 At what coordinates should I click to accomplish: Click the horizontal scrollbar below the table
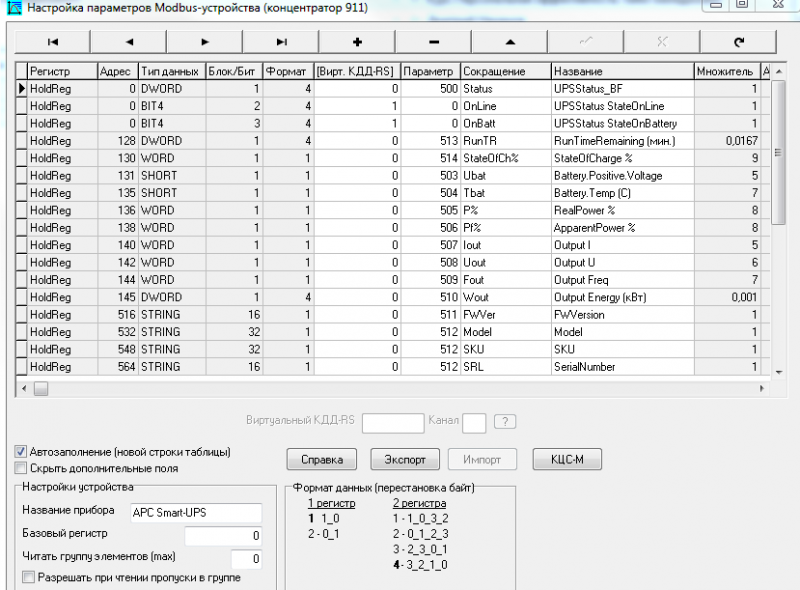41,389
